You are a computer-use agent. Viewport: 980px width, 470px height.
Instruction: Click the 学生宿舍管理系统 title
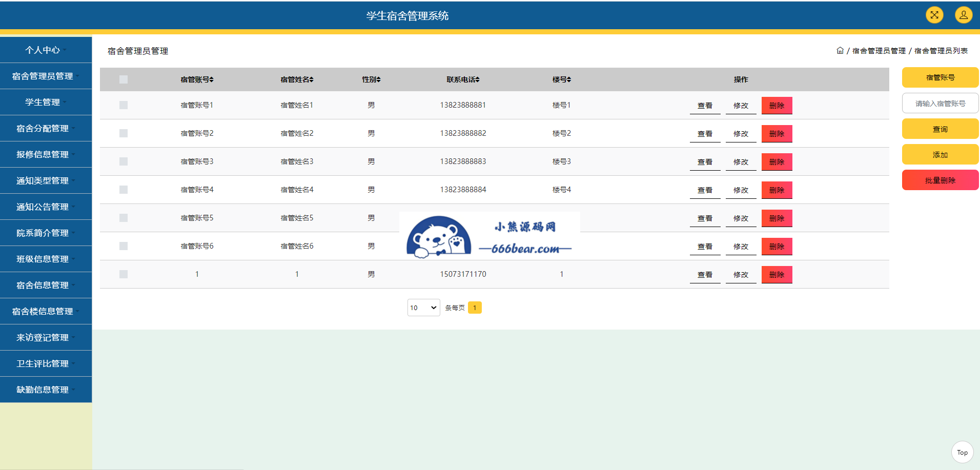[407, 16]
